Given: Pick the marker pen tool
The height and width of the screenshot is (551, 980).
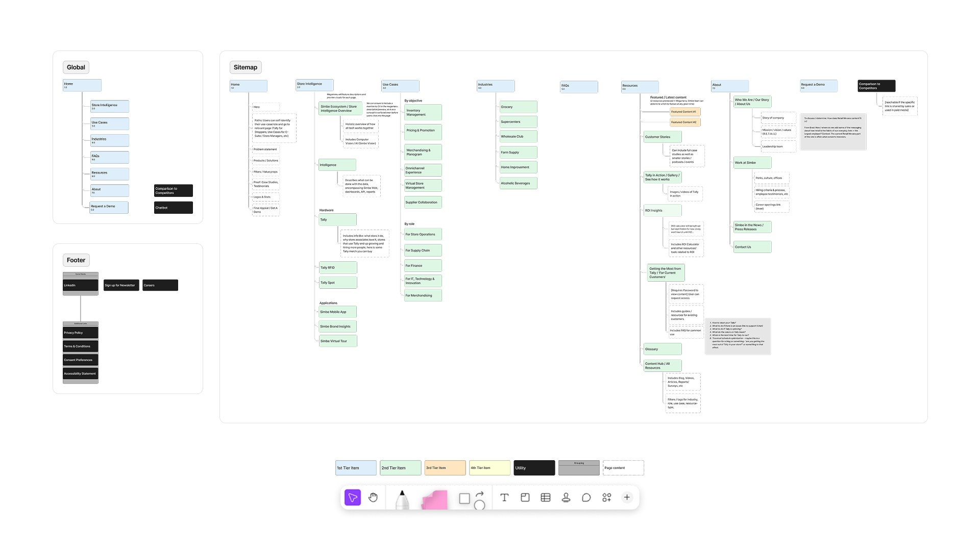Looking at the screenshot, I should 402,499.
